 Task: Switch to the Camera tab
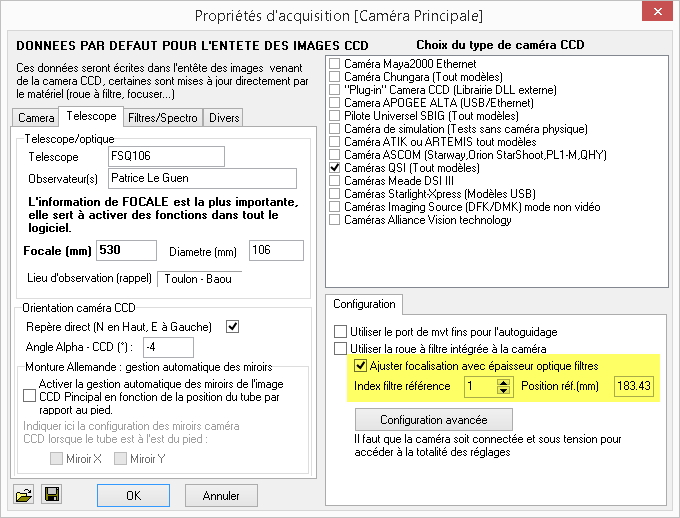pos(36,118)
